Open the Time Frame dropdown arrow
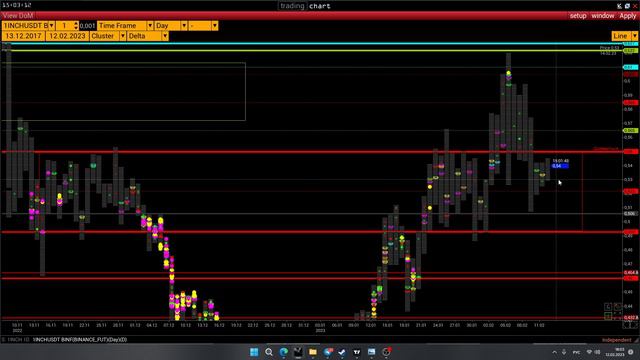The image size is (640, 360). click(150, 26)
